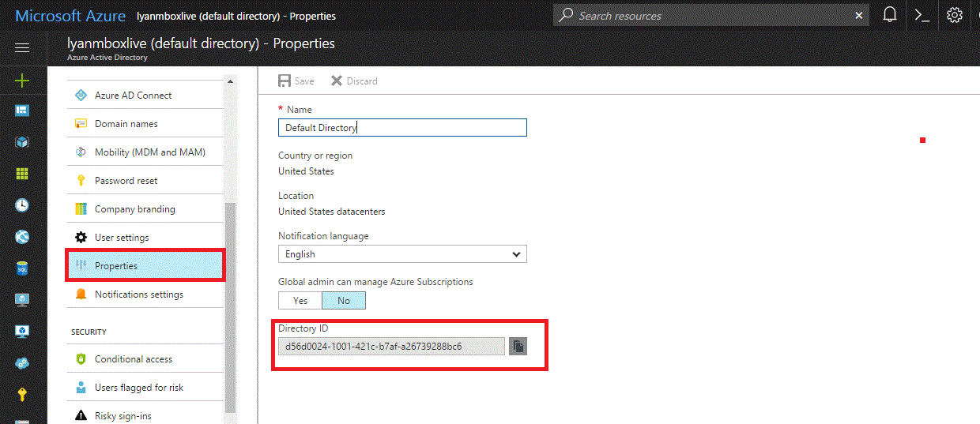Click the directory Name text field
The image size is (980, 424).
pos(402,128)
